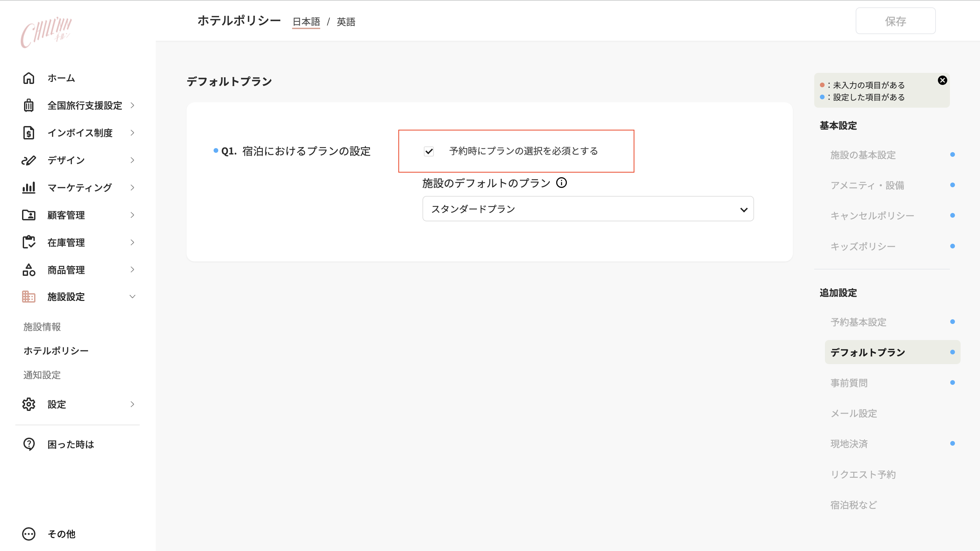Click the info icon beside 施設のデフォルトのプラン
Screen dimensions: 980x551
point(562,183)
